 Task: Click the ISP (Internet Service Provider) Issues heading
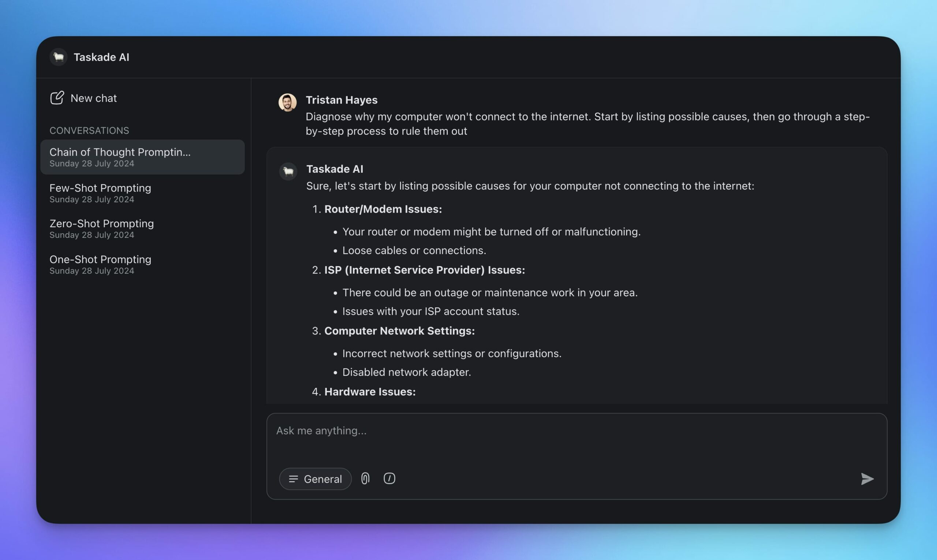[425, 270]
